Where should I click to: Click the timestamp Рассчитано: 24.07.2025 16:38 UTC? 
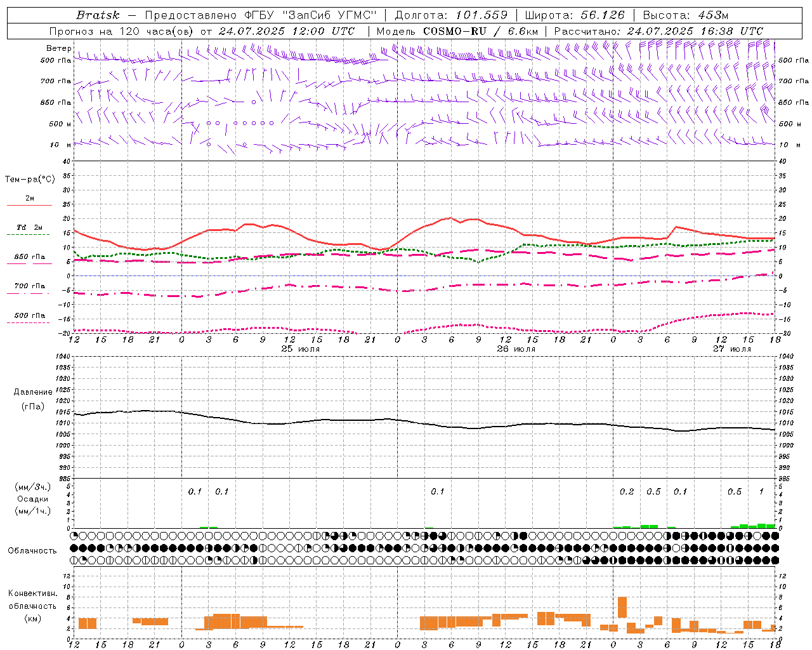coord(658,31)
